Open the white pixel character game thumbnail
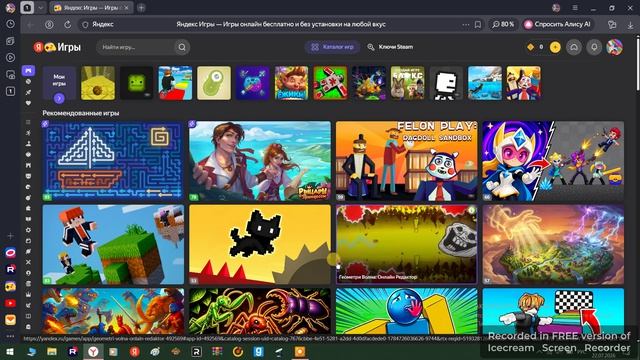 [446, 83]
